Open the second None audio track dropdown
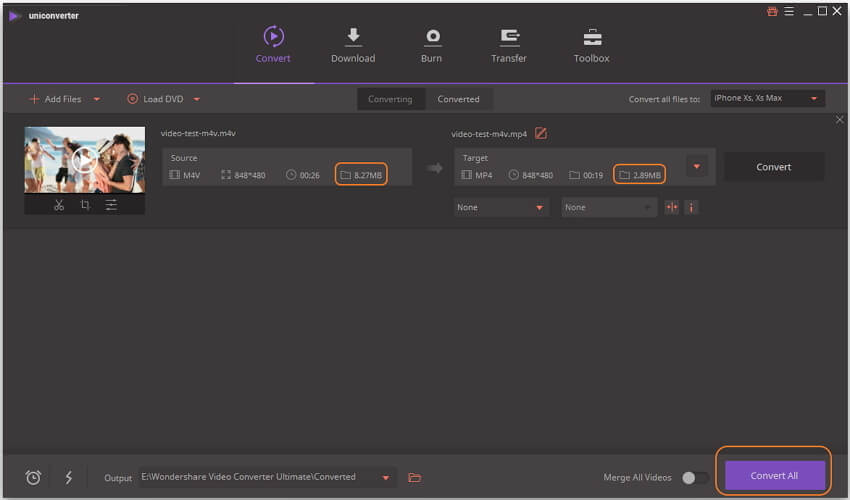The image size is (850, 500). (608, 208)
